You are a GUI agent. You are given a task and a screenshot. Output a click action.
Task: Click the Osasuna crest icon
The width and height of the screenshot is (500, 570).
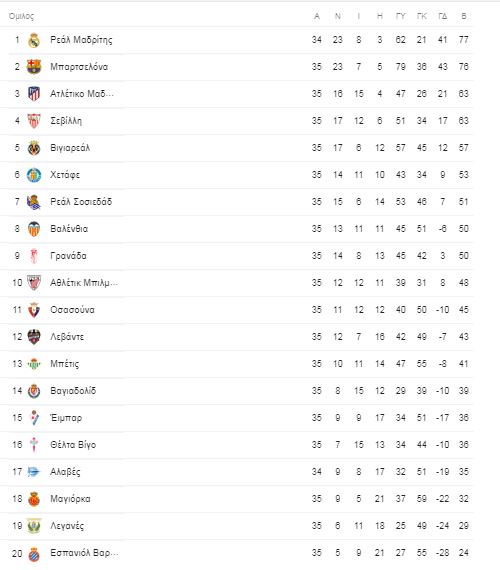pyautogui.click(x=34, y=310)
